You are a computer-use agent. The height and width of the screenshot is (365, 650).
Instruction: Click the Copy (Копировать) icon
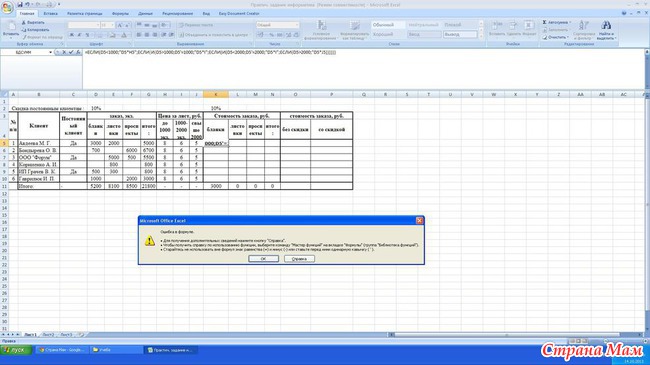click(x=24, y=30)
